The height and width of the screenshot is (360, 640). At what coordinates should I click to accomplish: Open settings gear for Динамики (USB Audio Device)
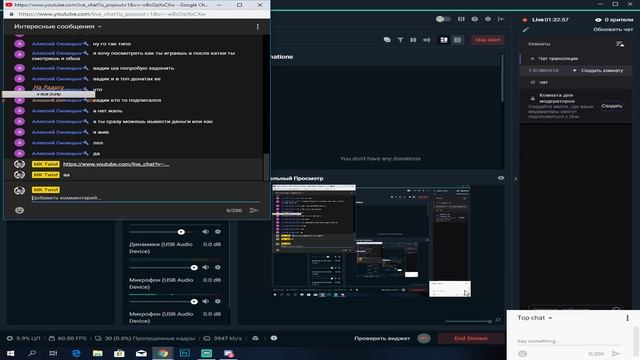(x=218, y=267)
